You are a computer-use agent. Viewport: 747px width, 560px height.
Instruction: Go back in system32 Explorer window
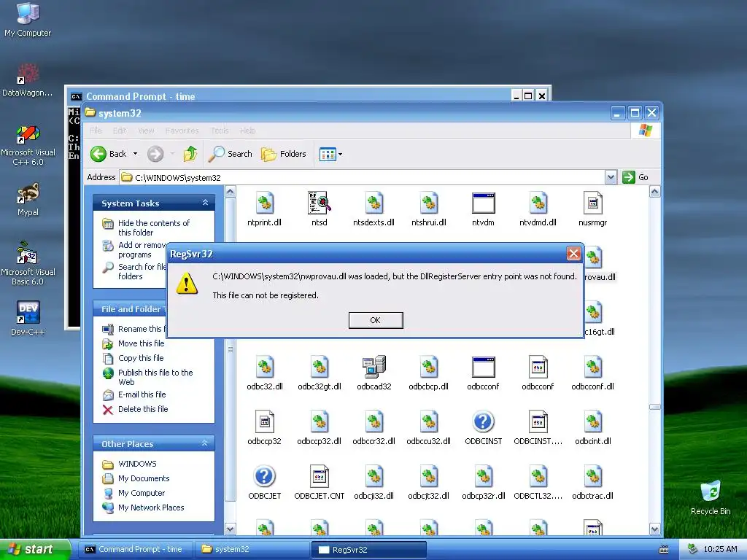coord(109,154)
